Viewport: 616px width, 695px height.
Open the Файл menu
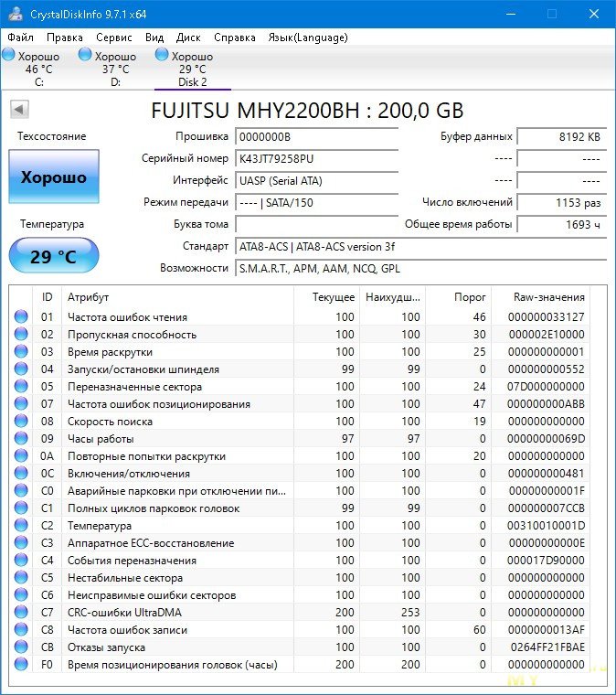point(20,37)
